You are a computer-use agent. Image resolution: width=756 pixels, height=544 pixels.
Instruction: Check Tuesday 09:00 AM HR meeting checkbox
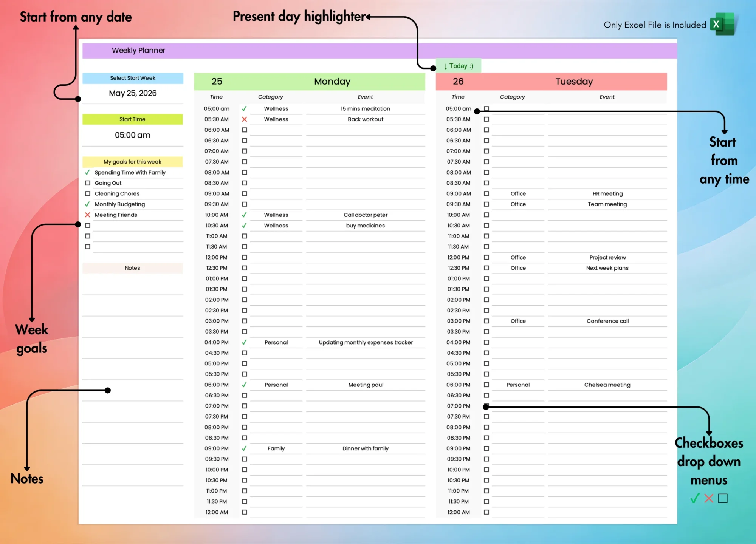coord(486,193)
